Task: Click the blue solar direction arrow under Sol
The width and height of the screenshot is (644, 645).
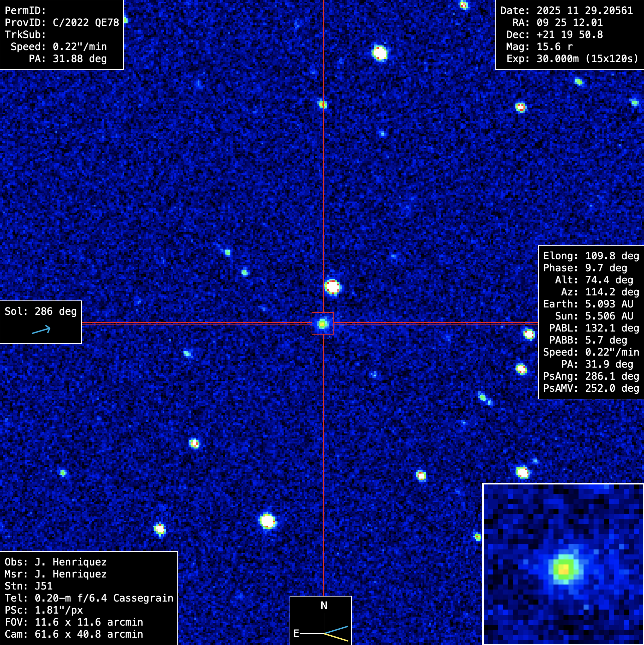Action: [41, 330]
